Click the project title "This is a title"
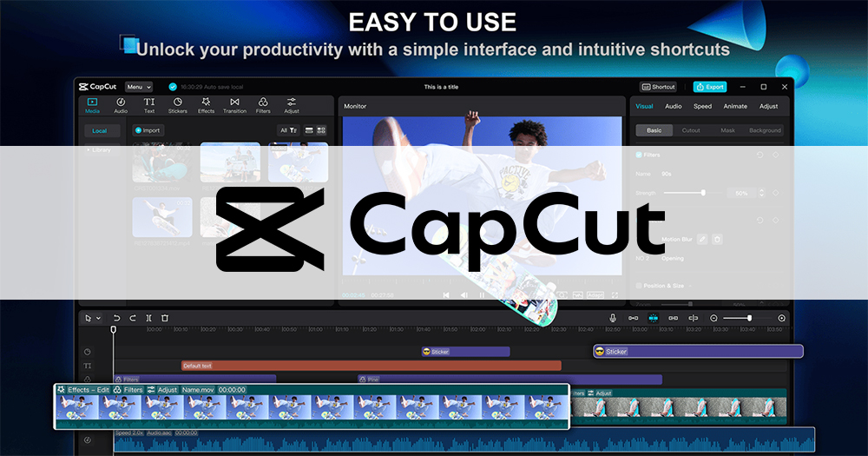 point(441,87)
